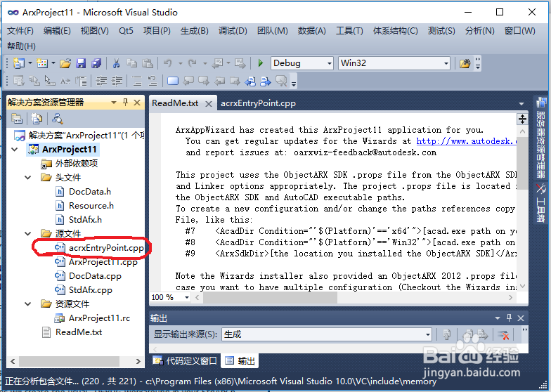This screenshot has height=392, width=551.
Task: Click the Decrease Indent icon
Action: 101,81
